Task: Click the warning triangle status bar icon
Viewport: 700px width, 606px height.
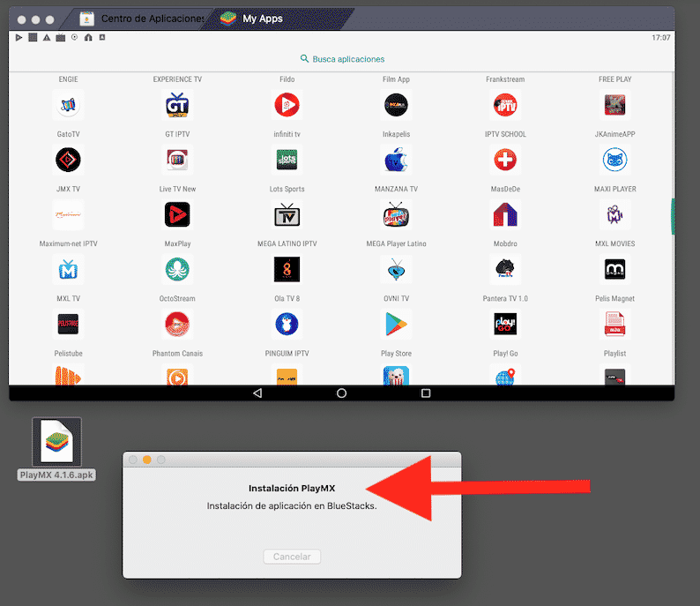Action: point(47,38)
